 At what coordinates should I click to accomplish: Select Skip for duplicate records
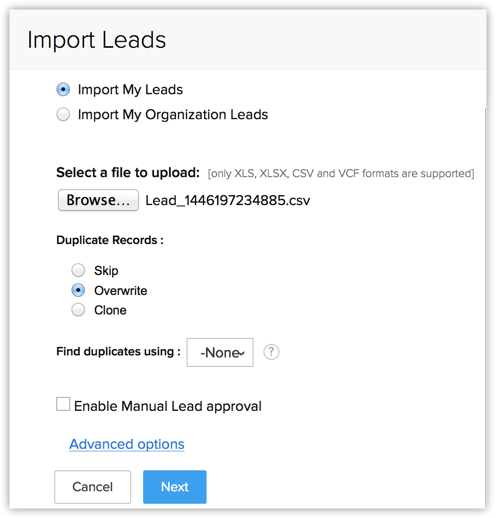78,270
